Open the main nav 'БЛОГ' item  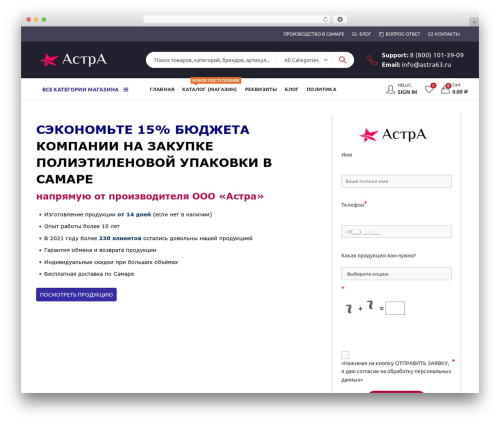291,89
